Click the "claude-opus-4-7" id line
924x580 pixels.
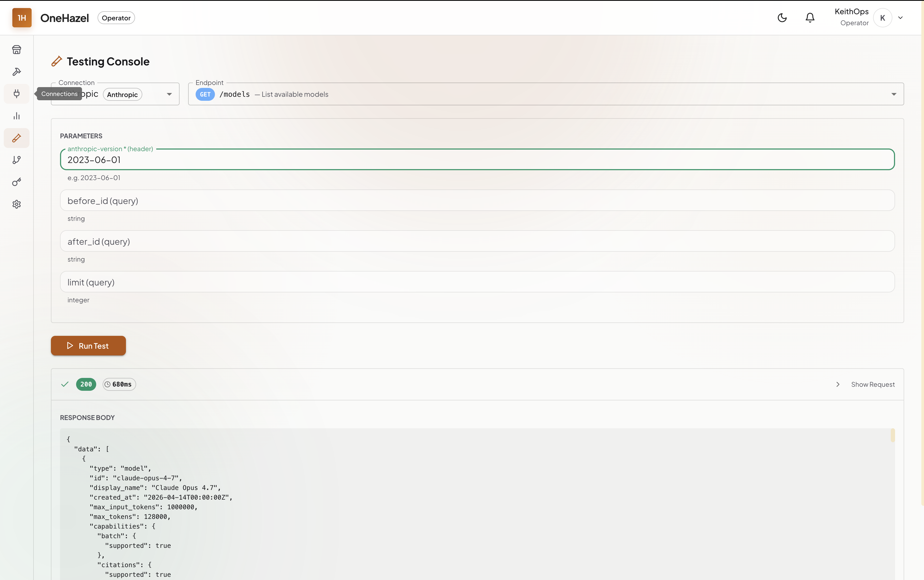[136, 478]
